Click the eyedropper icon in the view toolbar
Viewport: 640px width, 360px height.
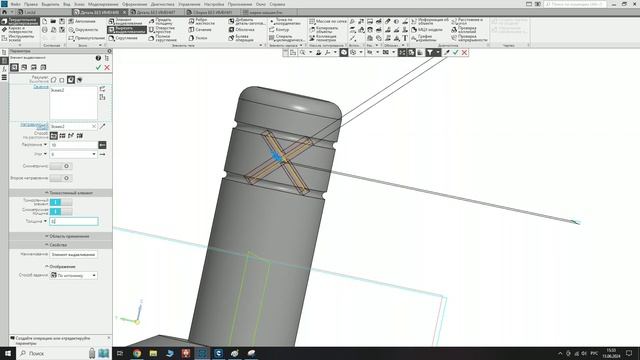tap(447, 53)
